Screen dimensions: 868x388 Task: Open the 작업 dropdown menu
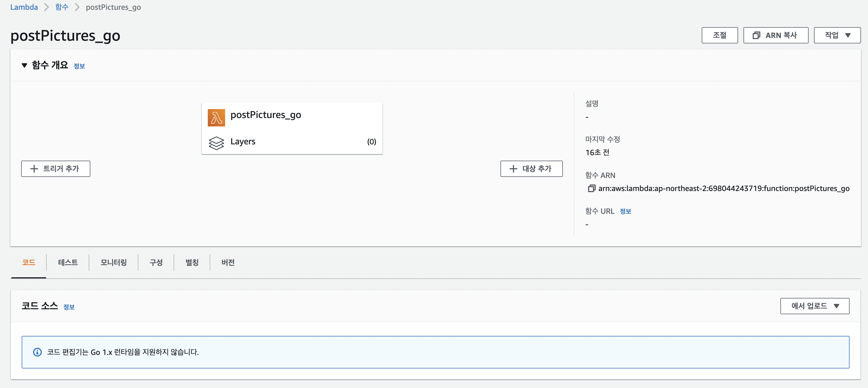coord(837,35)
